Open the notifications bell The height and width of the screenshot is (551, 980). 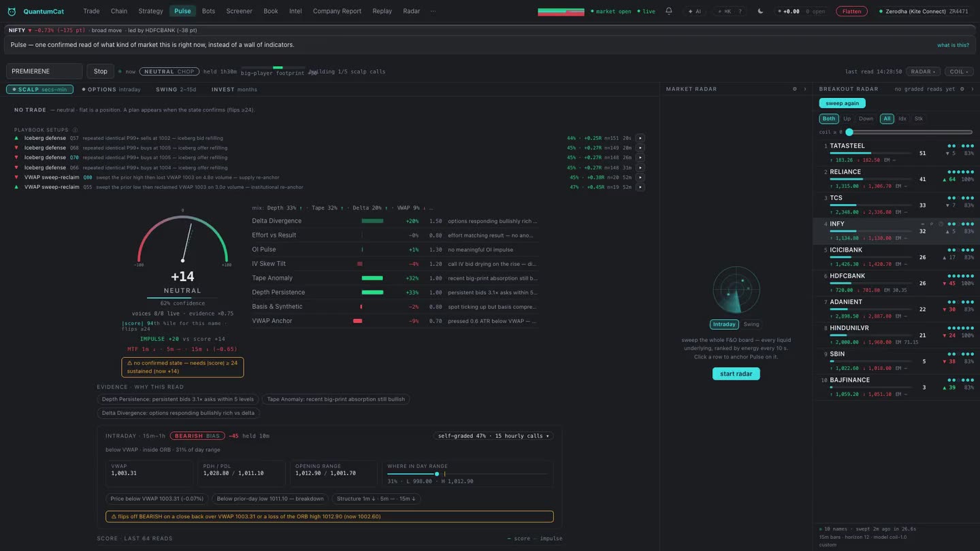click(x=669, y=11)
